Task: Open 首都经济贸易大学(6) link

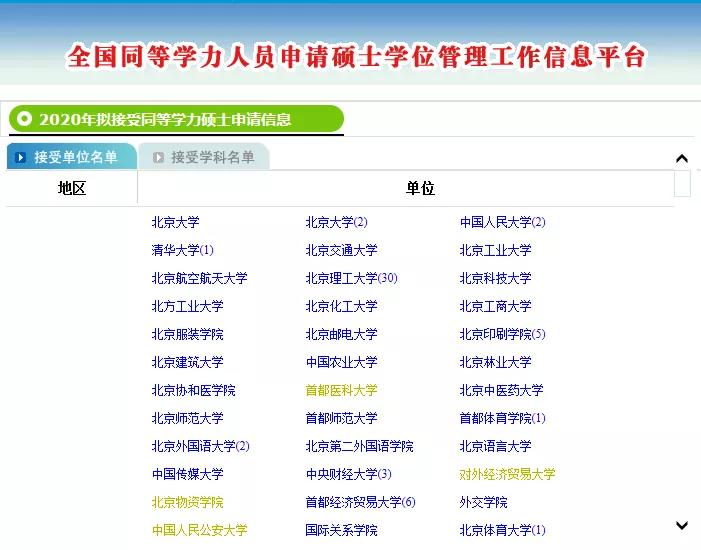Action: click(360, 502)
